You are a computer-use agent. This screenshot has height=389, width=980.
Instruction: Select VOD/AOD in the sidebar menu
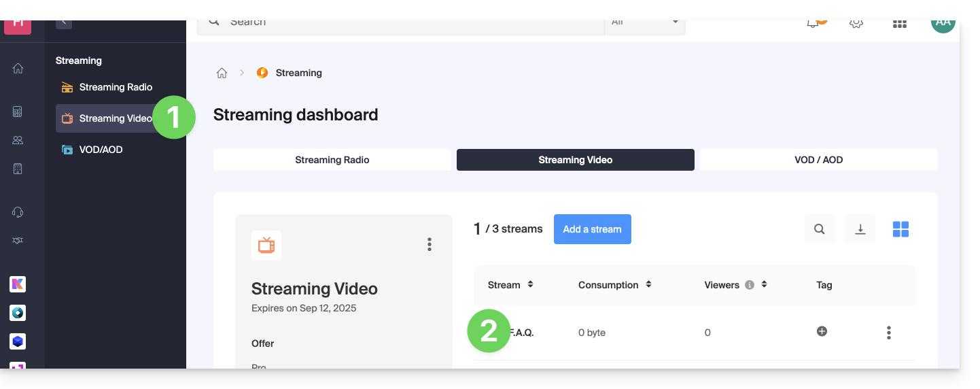[100, 150]
